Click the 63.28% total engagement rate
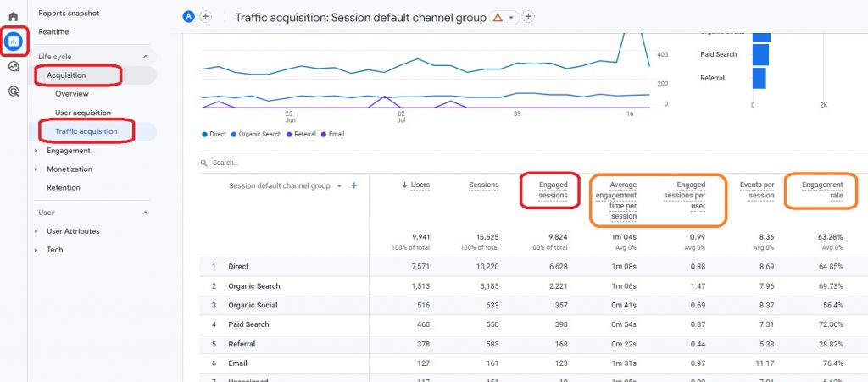 [x=831, y=237]
